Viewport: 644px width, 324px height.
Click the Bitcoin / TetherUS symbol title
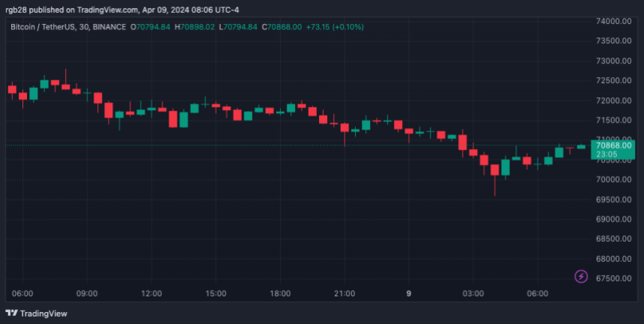pyautogui.click(x=44, y=27)
